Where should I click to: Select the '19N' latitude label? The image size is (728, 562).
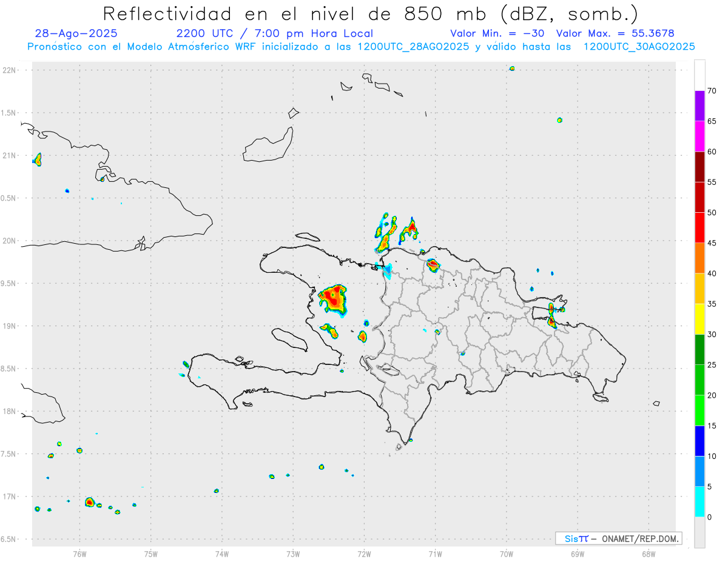coord(9,326)
